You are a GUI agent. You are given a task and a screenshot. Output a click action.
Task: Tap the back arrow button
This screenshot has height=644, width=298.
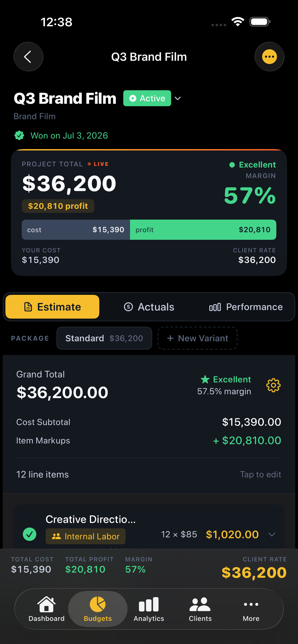28,57
